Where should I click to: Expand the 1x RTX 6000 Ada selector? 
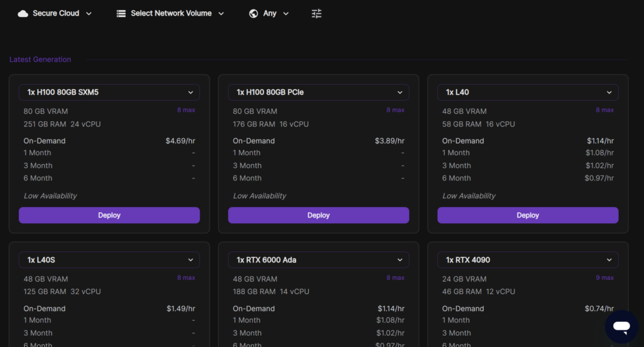(x=318, y=260)
